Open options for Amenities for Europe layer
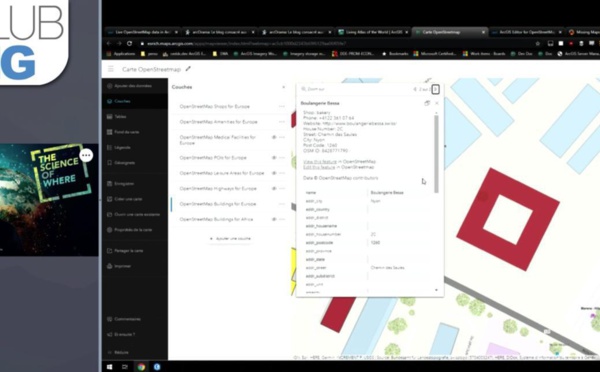This screenshot has height=372, width=600. tap(282, 122)
